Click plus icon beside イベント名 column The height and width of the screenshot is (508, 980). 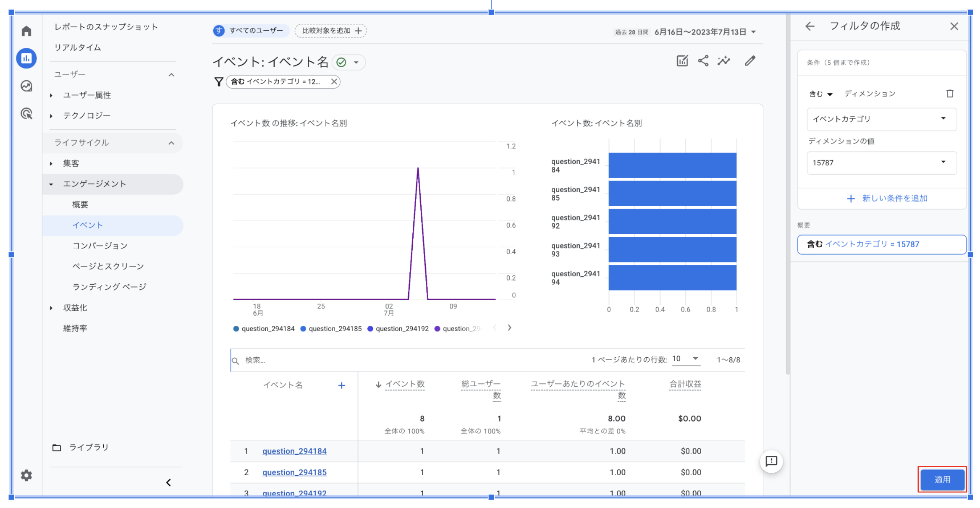point(341,385)
